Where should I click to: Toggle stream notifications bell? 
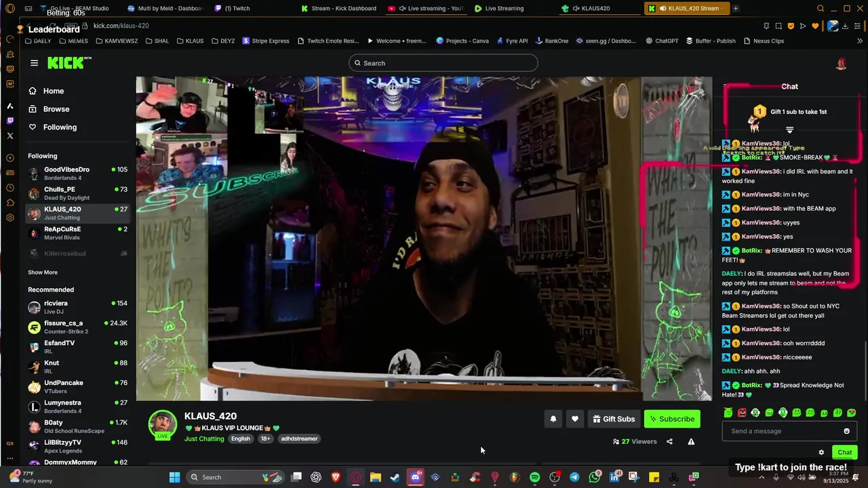tap(553, 419)
